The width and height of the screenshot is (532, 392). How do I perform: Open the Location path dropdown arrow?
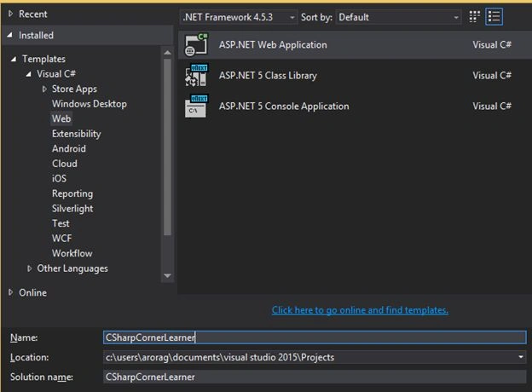tap(520, 357)
